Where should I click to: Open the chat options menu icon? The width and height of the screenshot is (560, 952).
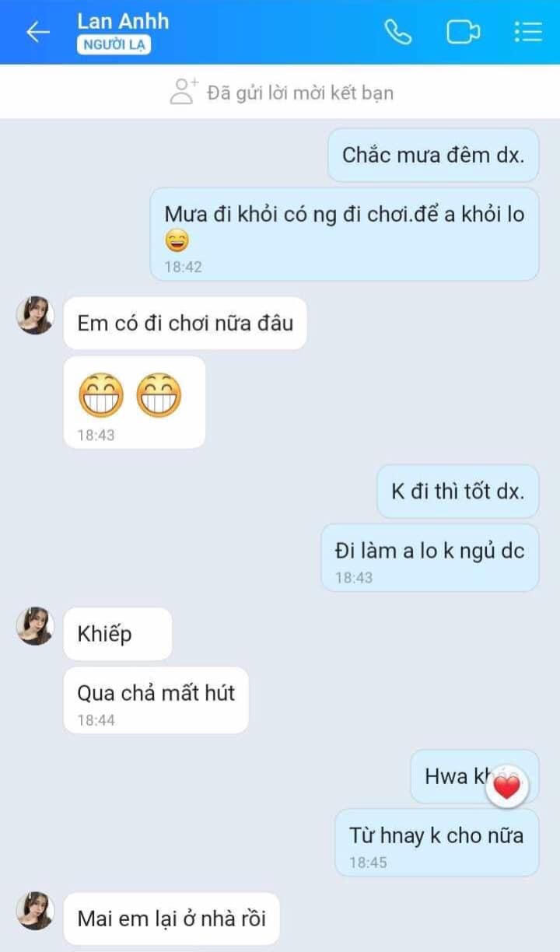click(528, 32)
